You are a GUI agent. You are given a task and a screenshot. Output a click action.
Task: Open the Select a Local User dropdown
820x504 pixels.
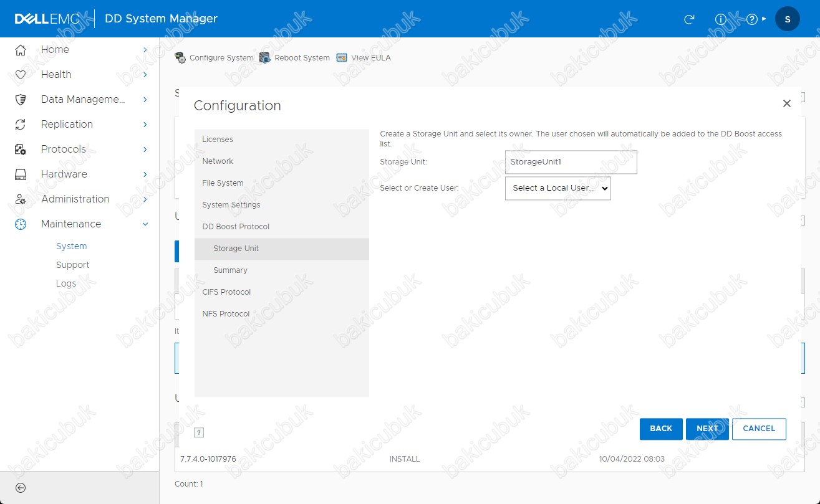point(558,188)
